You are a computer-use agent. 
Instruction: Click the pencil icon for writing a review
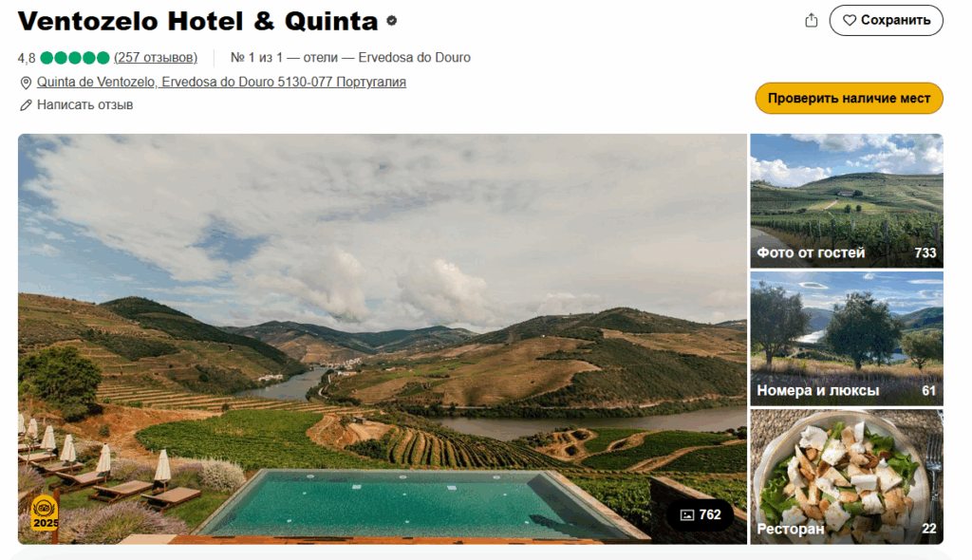pyautogui.click(x=26, y=105)
